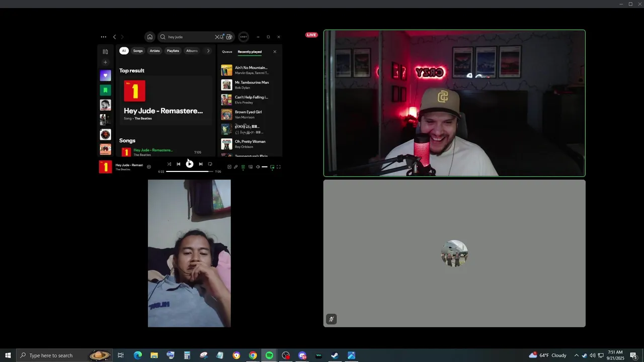644x362 pixels.
Task: Skip to previous track
Action: (178, 164)
